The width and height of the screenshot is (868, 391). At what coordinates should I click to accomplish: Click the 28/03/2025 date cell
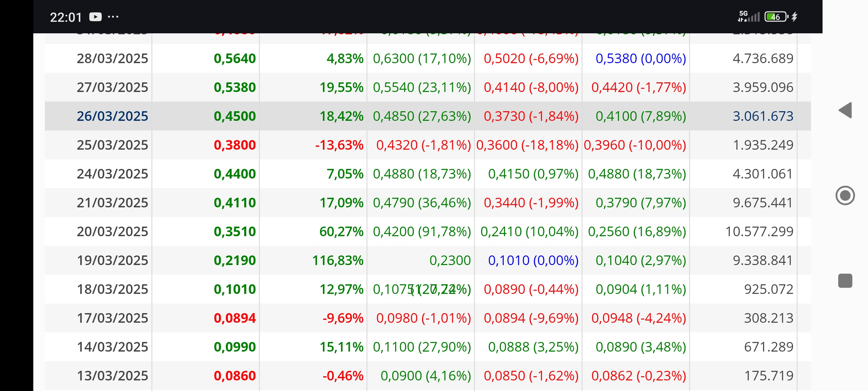pos(113,58)
